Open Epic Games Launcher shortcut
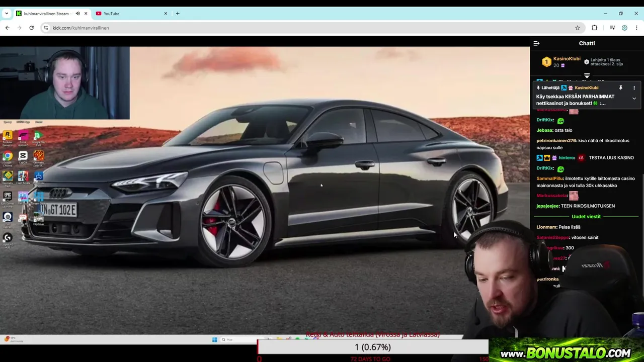 [8, 198]
